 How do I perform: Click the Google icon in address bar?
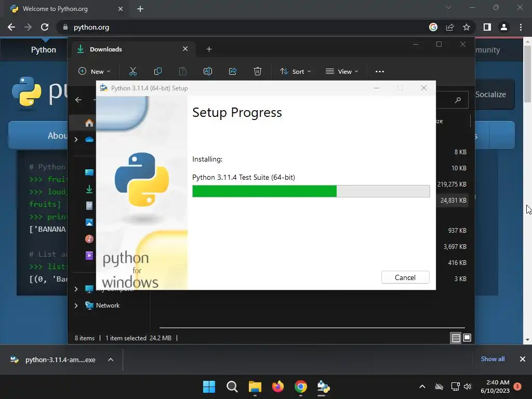coord(433,27)
